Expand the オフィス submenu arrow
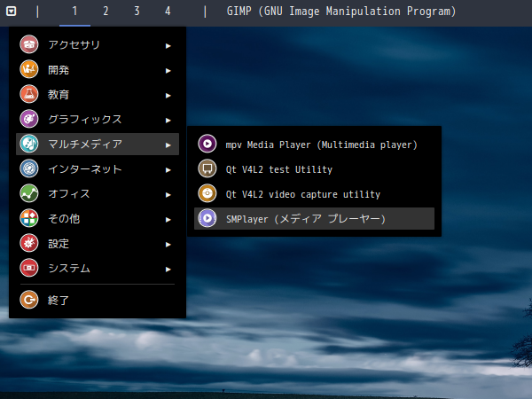532x399 pixels. click(168, 195)
